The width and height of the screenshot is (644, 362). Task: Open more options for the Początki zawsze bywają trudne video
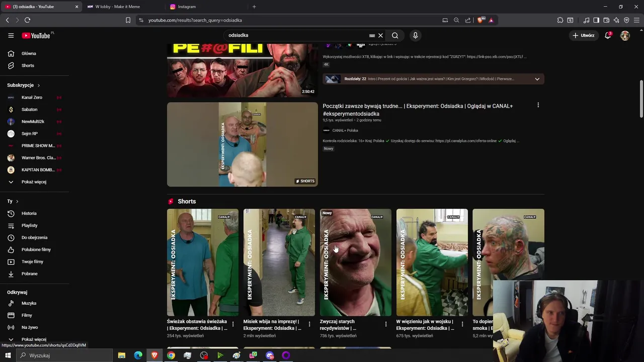[538, 105]
